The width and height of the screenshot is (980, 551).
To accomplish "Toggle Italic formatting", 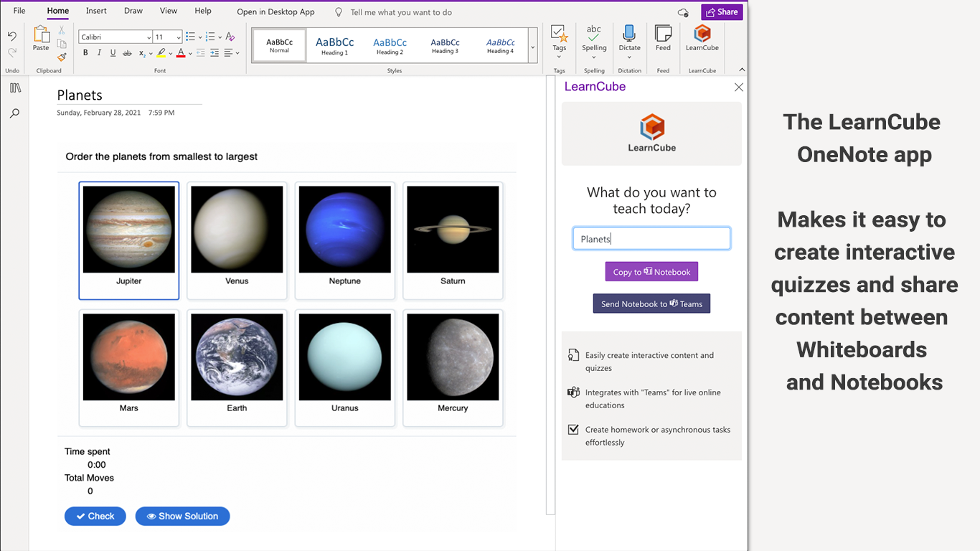I will click(99, 53).
